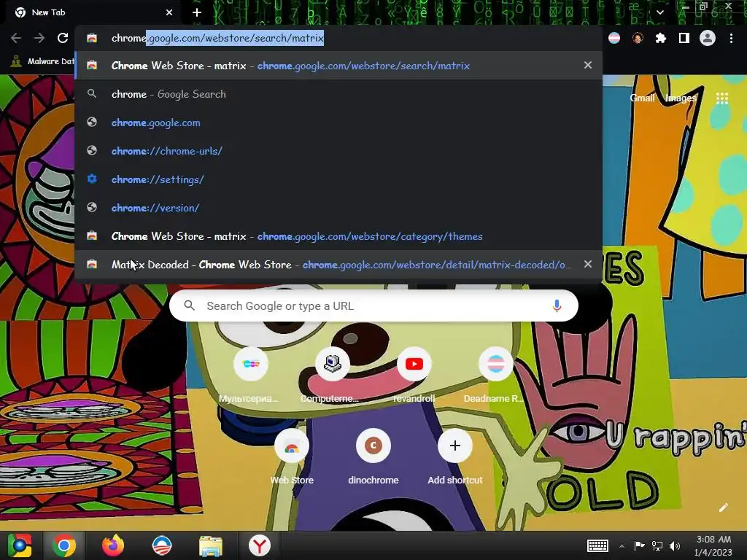Open the on-screen keyboard tray icon
The height and width of the screenshot is (560, 747).
597,545
